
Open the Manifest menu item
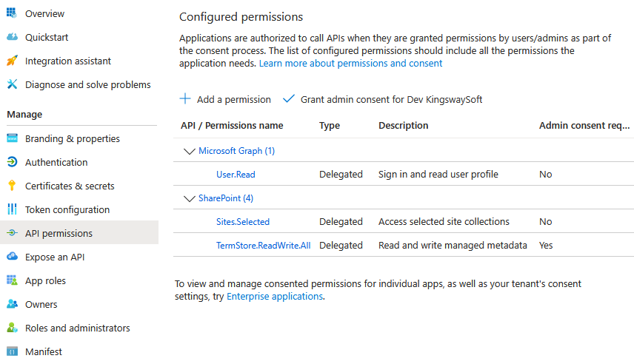44,351
